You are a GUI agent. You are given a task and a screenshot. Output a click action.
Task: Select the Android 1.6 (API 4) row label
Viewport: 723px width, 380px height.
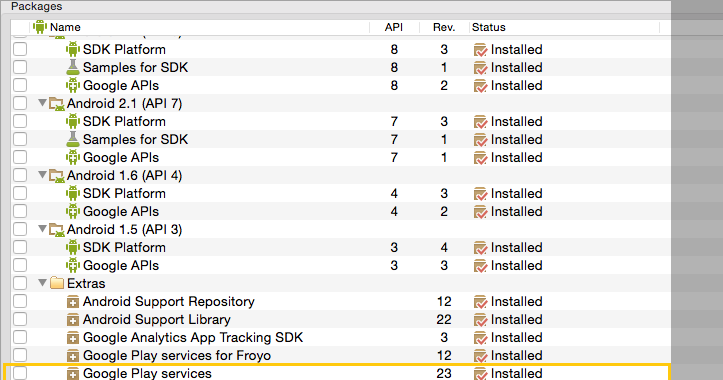[x=124, y=175]
